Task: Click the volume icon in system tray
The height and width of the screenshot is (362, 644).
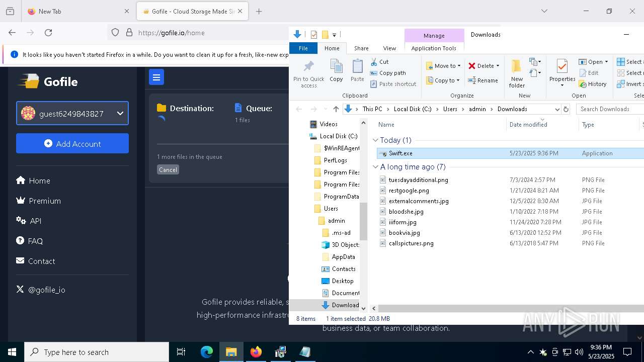Action: tap(579, 352)
